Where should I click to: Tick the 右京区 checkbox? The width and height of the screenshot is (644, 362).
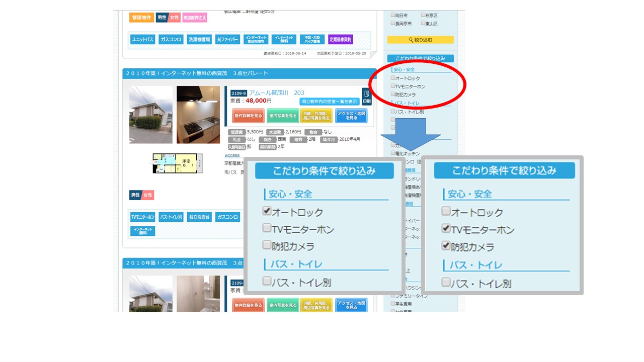423,15
